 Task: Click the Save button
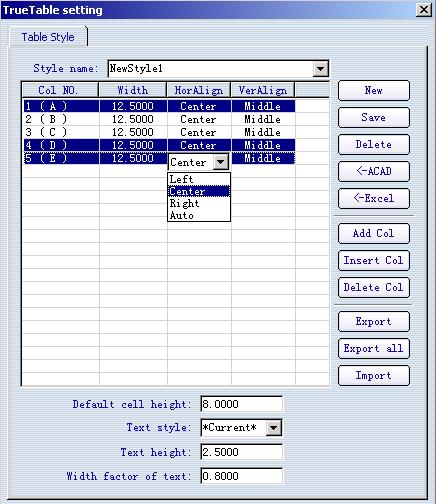(x=374, y=117)
